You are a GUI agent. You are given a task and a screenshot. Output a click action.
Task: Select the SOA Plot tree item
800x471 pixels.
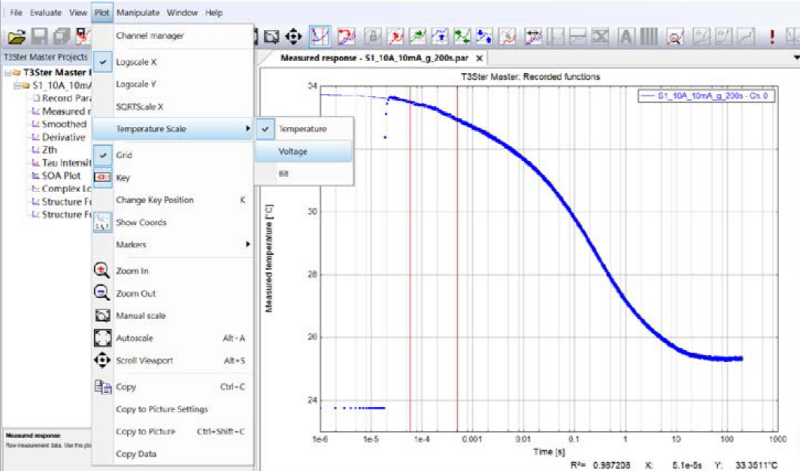(x=61, y=176)
